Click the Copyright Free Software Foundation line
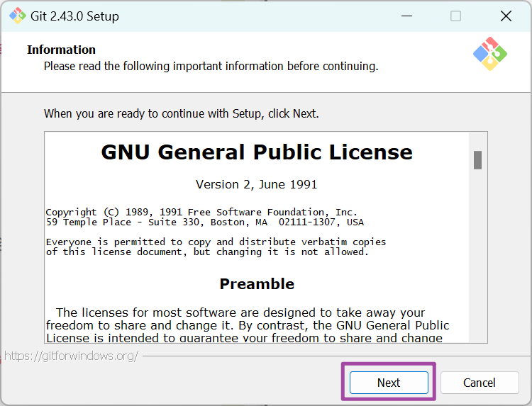 coord(201,212)
